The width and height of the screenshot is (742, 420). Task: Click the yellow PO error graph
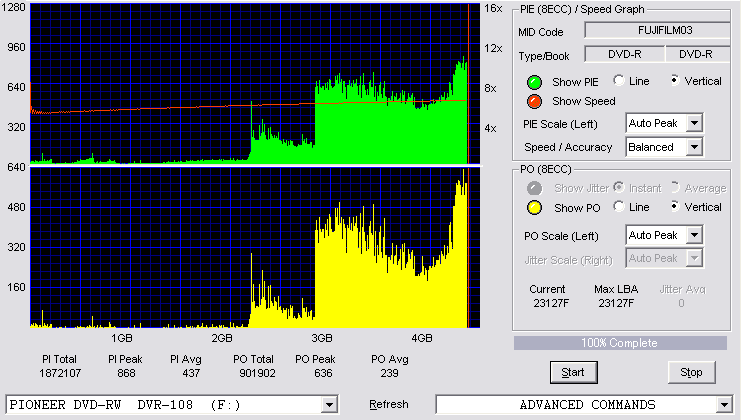[255, 247]
